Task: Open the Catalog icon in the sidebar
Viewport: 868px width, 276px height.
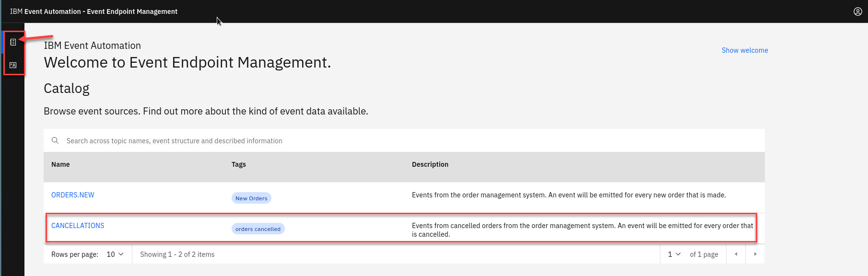Action: click(x=13, y=43)
